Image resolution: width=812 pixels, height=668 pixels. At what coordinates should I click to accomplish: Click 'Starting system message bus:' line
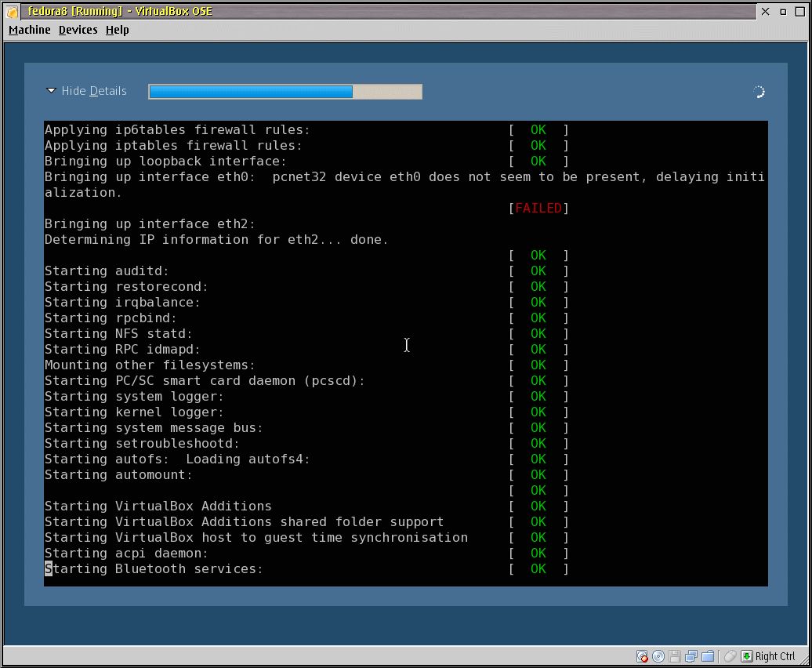point(154,428)
